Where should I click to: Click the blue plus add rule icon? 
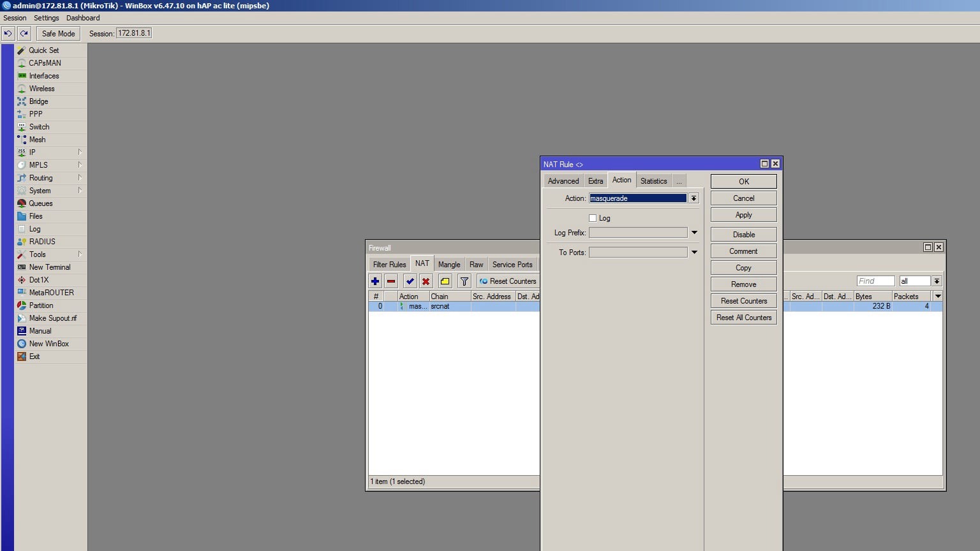[x=375, y=281]
